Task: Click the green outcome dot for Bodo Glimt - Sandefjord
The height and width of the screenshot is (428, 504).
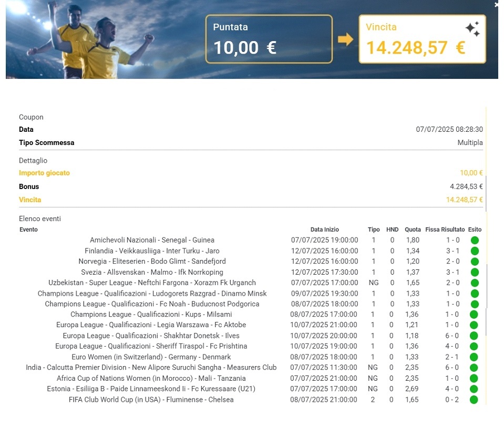Action: coord(475,262)
